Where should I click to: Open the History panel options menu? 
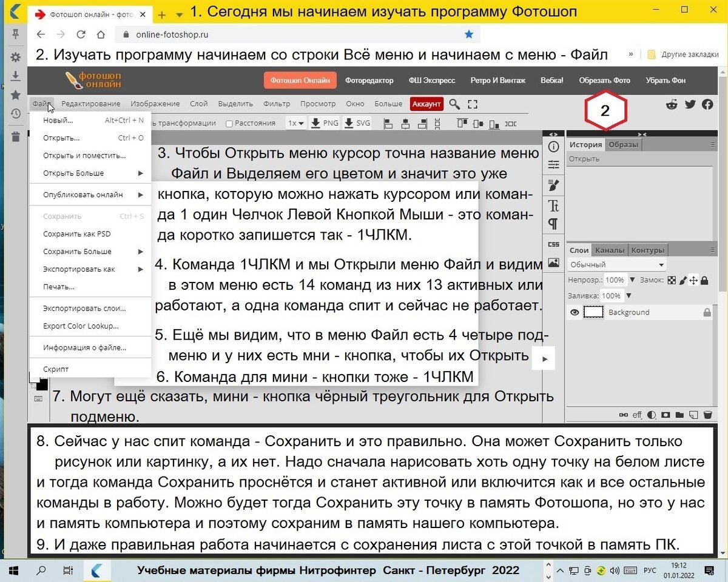click(712, 145)
